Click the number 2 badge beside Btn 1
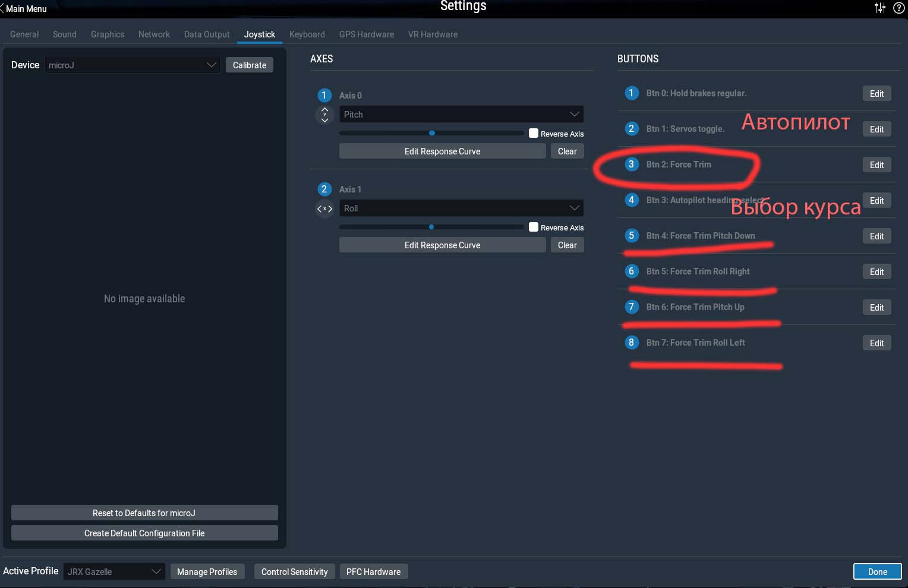Viewport: 908px width, 588px height. [x=631, y=128]
